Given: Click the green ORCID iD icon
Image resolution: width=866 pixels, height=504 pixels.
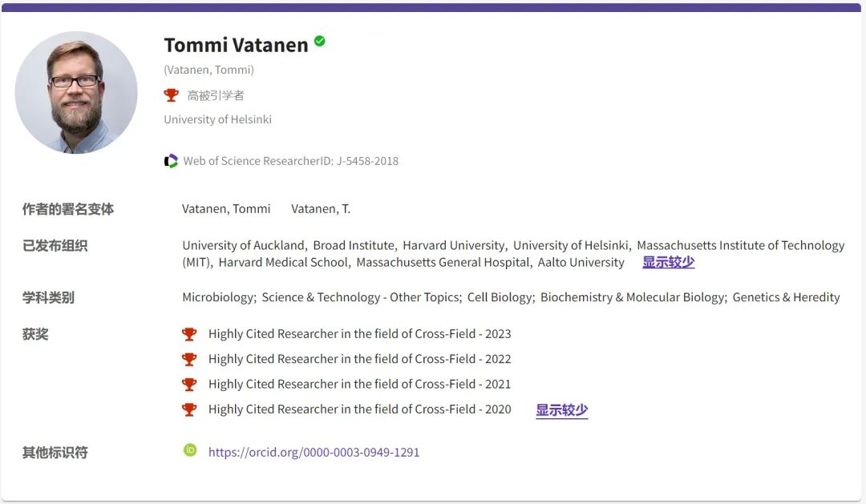Looking at the screenshot, I should click(190, 450).
